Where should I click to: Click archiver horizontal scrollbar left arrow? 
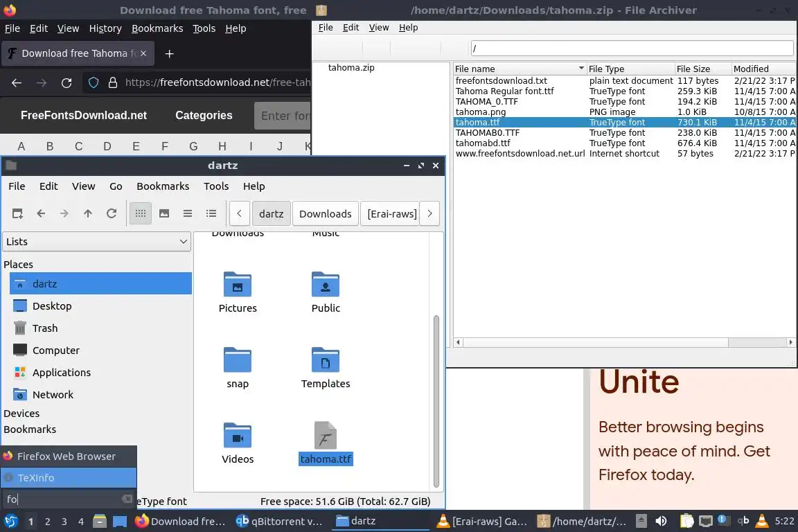point(458,343)
